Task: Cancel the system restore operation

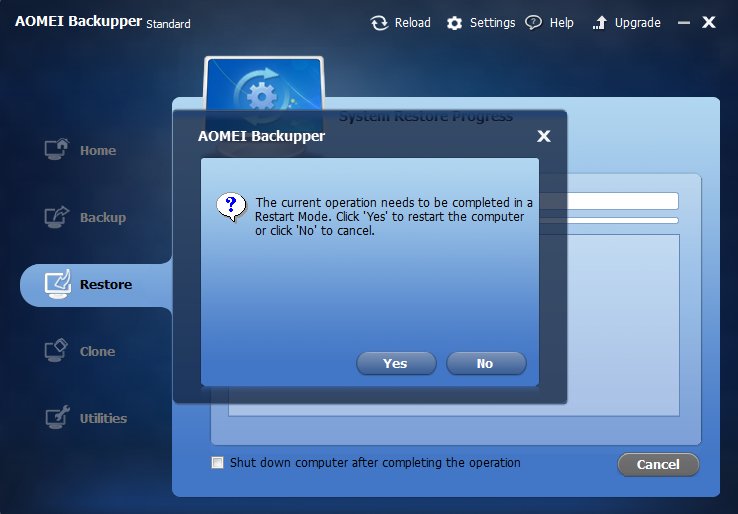Action: click(x=658, y=465)
